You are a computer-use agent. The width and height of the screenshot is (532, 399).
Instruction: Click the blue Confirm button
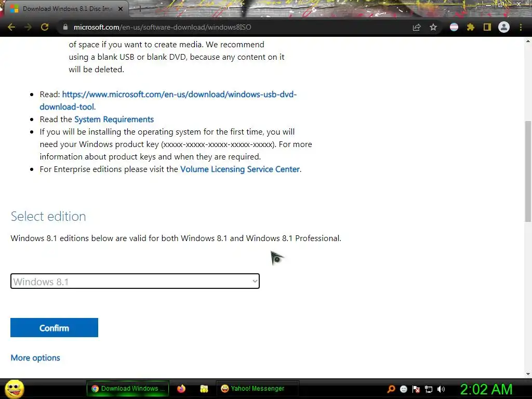54,328
